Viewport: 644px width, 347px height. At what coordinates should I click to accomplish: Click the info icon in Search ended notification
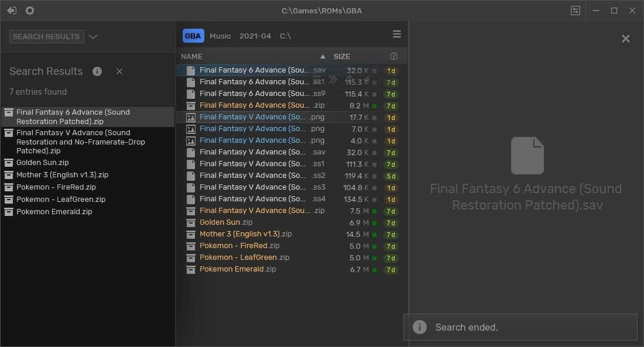point(420,327)
